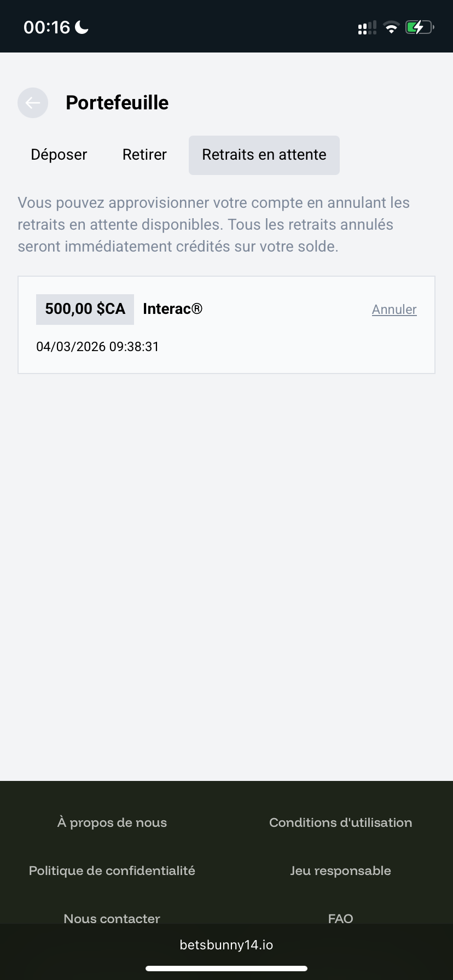Tap the 00:16 clock in status bar
453x980 pixels.
click(x=47, y=27)
